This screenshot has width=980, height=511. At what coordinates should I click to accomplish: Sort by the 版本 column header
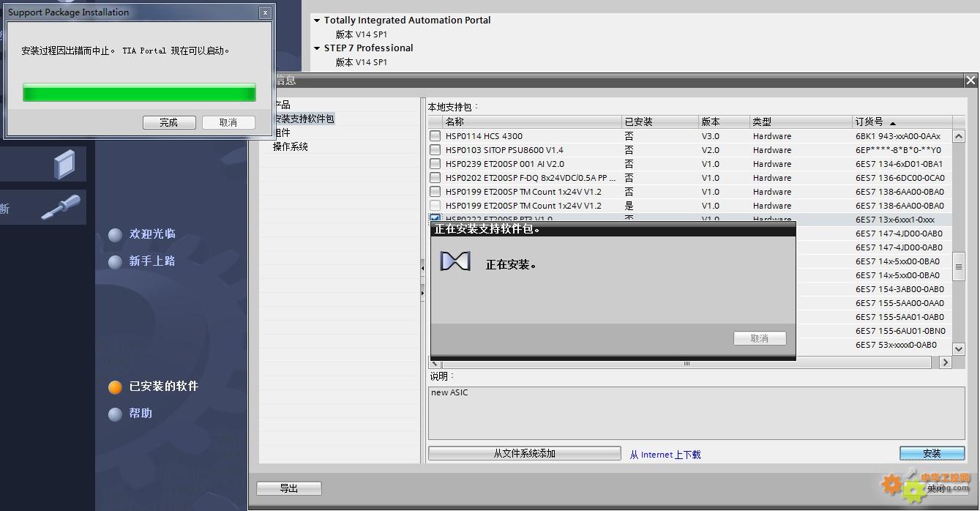click(725, 122)
